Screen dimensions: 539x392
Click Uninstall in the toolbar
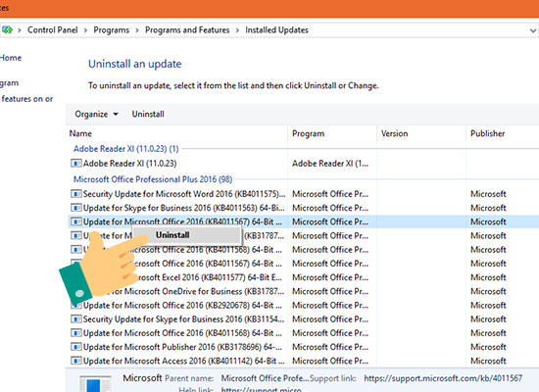(148, 114)
